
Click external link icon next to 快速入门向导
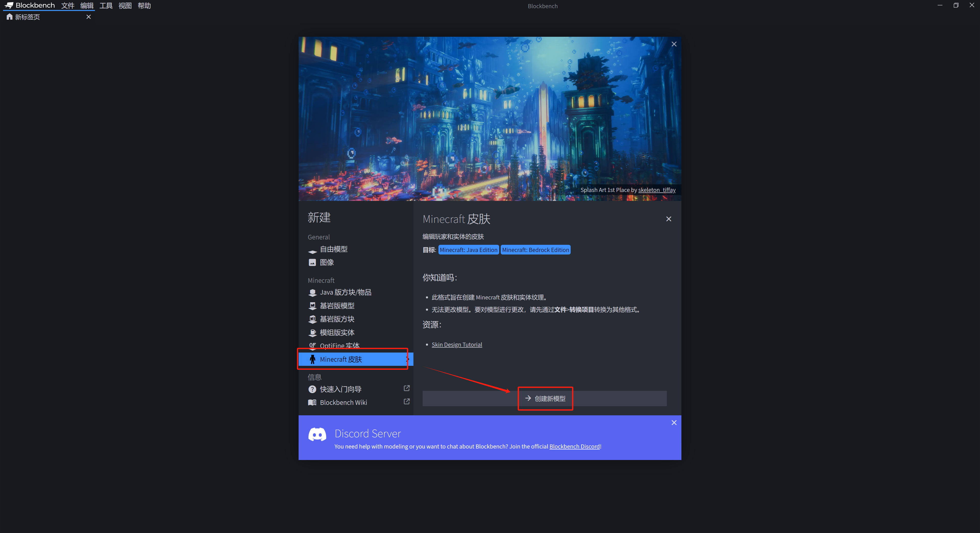(x=407, y=388)
